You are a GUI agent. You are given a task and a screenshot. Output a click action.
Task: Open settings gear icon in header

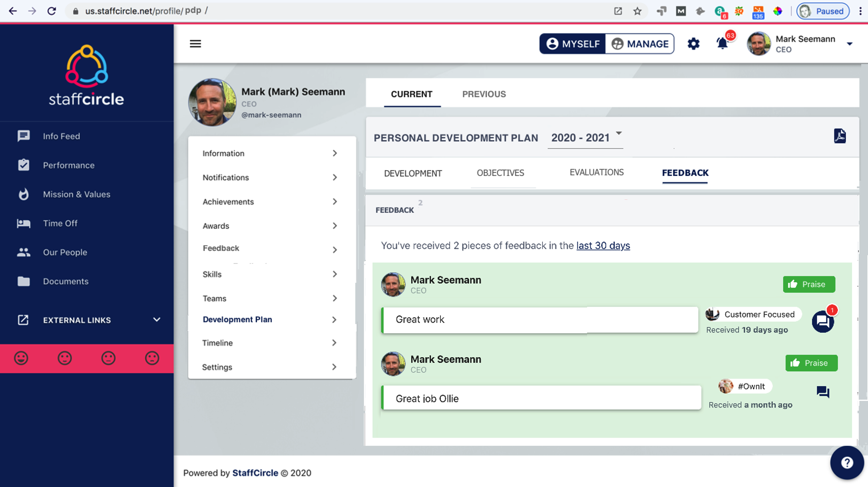click(x=693, y=44)
